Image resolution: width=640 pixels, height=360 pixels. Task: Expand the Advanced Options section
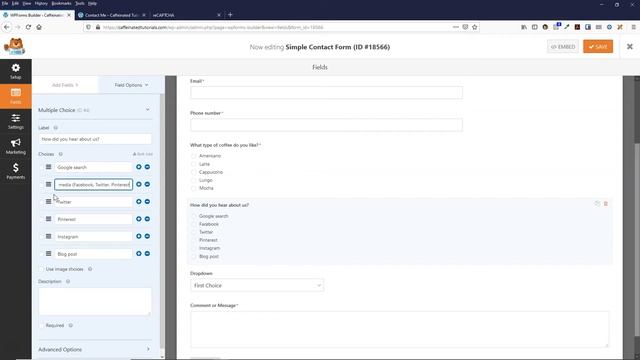point(95,349)
